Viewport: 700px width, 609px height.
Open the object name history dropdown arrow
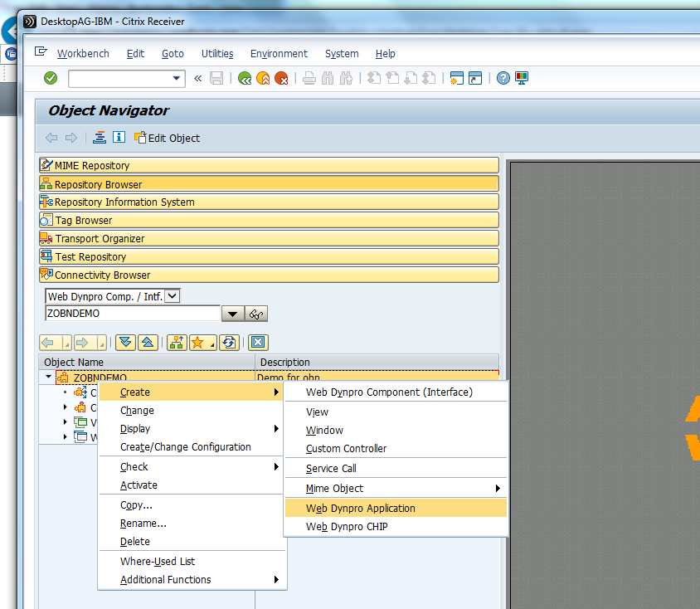232,314
